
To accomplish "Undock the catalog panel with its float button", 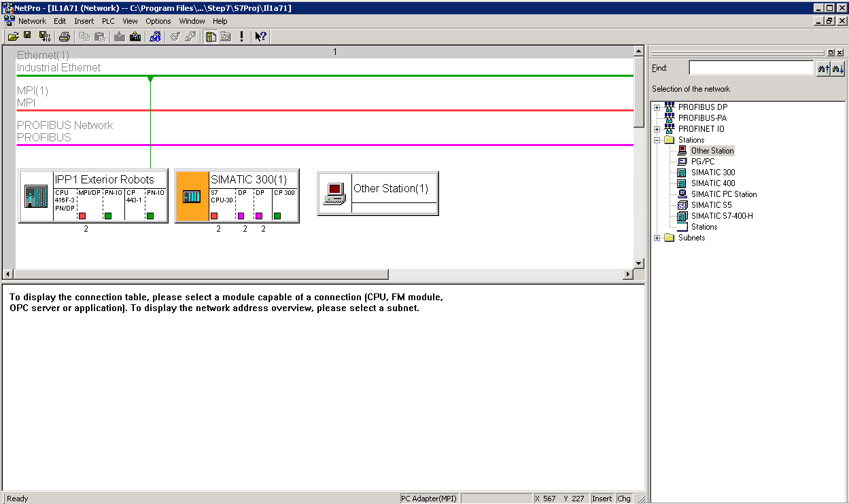I will [x=831, y=52].
